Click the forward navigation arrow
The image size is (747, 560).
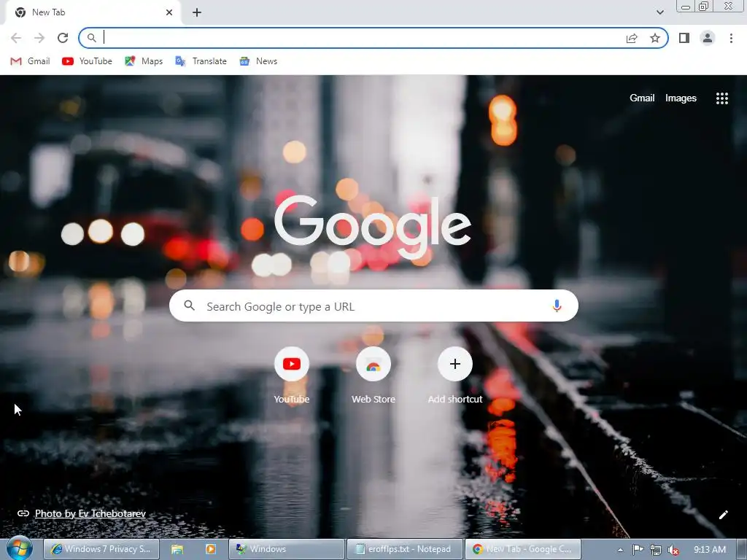point(39,38)
